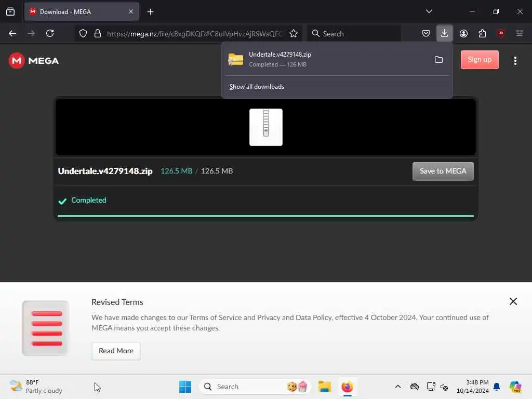Screen dimensions: 532x399
Task: Reload the current MEGA page
Action: click(50, 33)
